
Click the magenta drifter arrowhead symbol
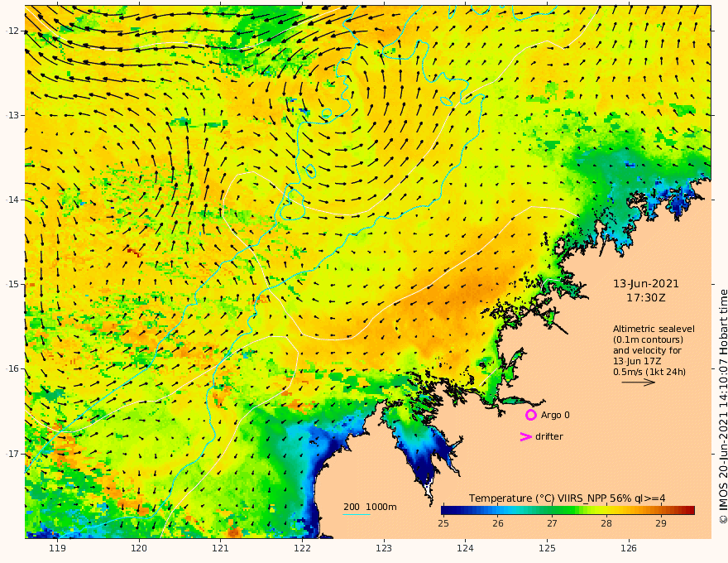tap(525, 436)
